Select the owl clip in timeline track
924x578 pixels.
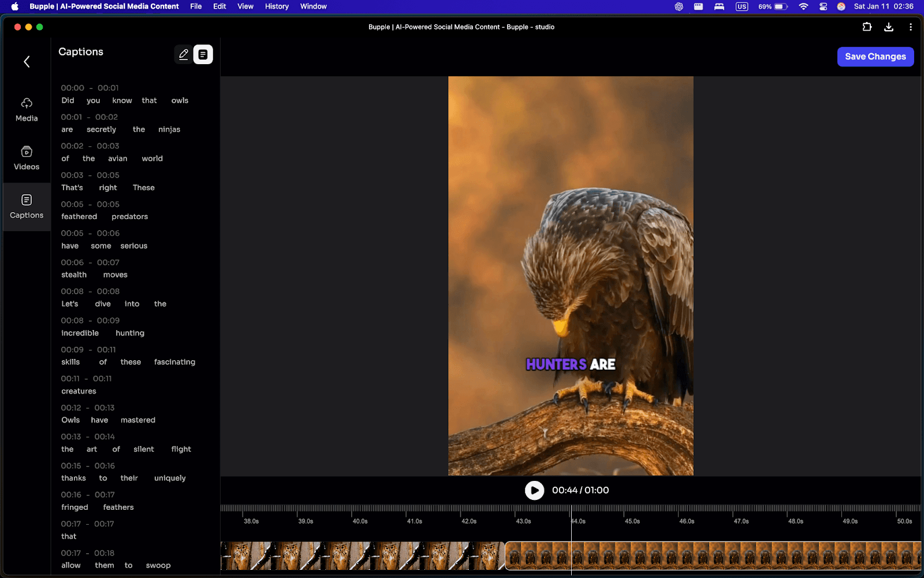point(363,556)
